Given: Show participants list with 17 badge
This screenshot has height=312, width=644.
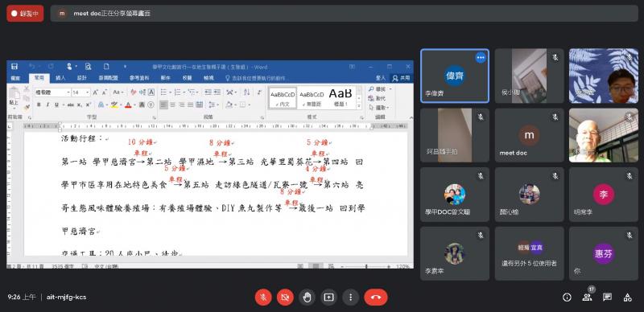Looking at the screenshot, I should coord(588,298).
